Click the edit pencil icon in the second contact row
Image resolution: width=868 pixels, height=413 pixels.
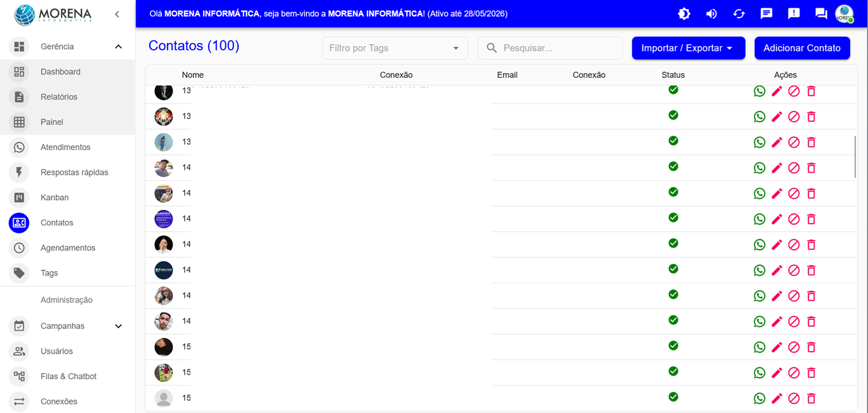(777, 117)
